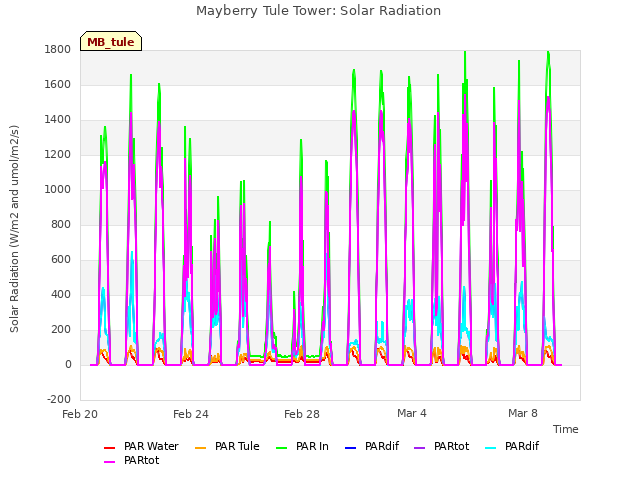Click the Feb 20 x-axis tick label
This screenshot has width=640, height=480.
click(80, 414)
